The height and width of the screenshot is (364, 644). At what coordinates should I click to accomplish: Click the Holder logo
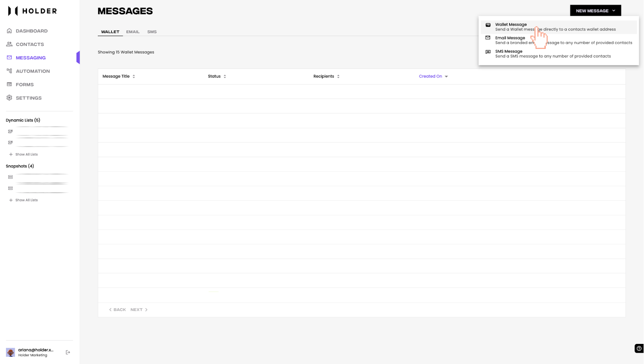pos(33,11)
